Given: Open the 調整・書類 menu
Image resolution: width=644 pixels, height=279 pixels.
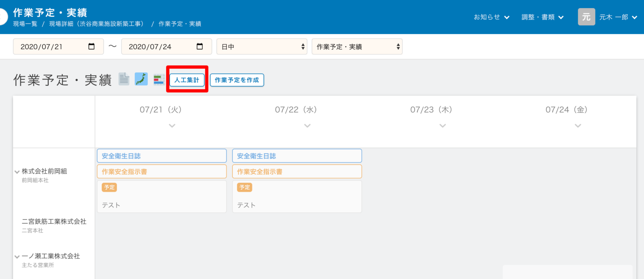Looking at the screenshot, I should pos(543,17).
